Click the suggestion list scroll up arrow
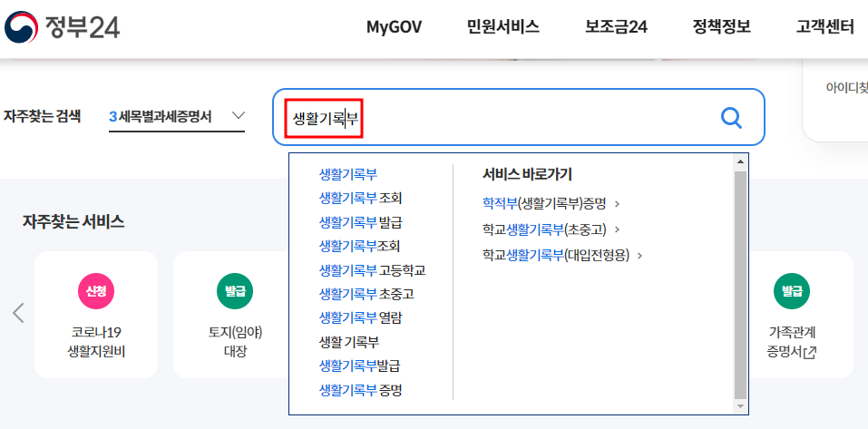The height and width of the screenshot is (429, 868). [740, 161]
